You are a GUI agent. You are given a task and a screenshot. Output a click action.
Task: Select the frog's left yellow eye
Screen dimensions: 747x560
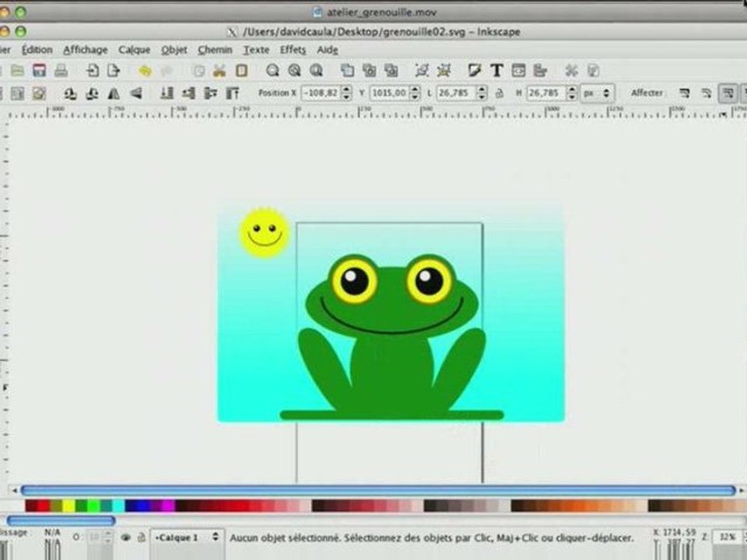point(354,279)
